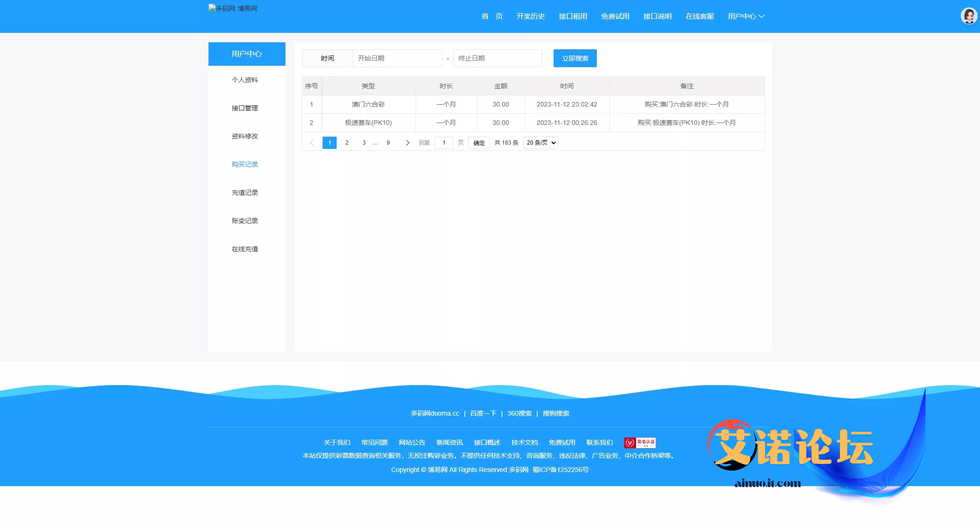The height and width of the screenshot is (526, 980).
Task: Click the 开始日期 input field
Action: click(397, 58)
